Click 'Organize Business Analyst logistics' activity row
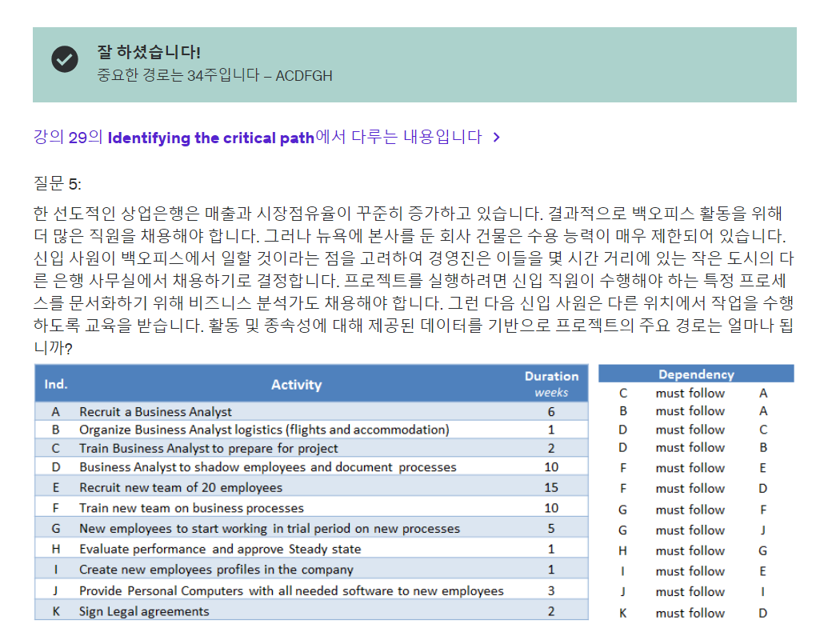Viewport: 840px width, 644px height. (x=311, y=430)
